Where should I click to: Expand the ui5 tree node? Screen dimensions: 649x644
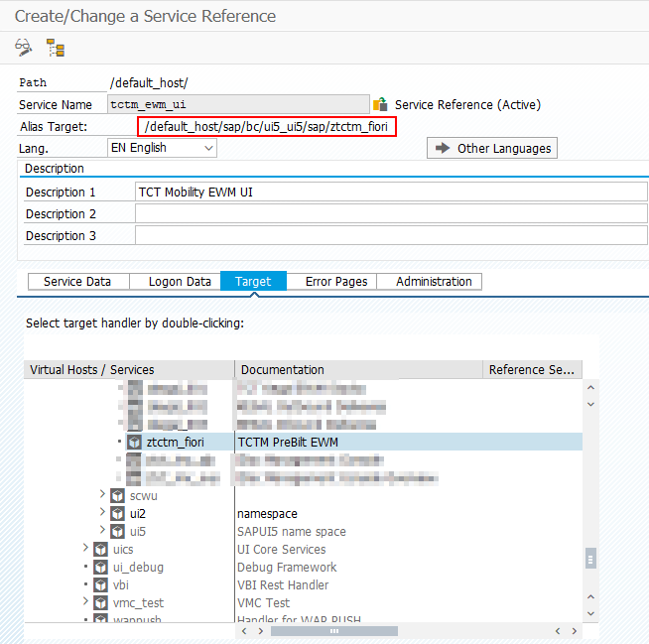coord(102,531)
